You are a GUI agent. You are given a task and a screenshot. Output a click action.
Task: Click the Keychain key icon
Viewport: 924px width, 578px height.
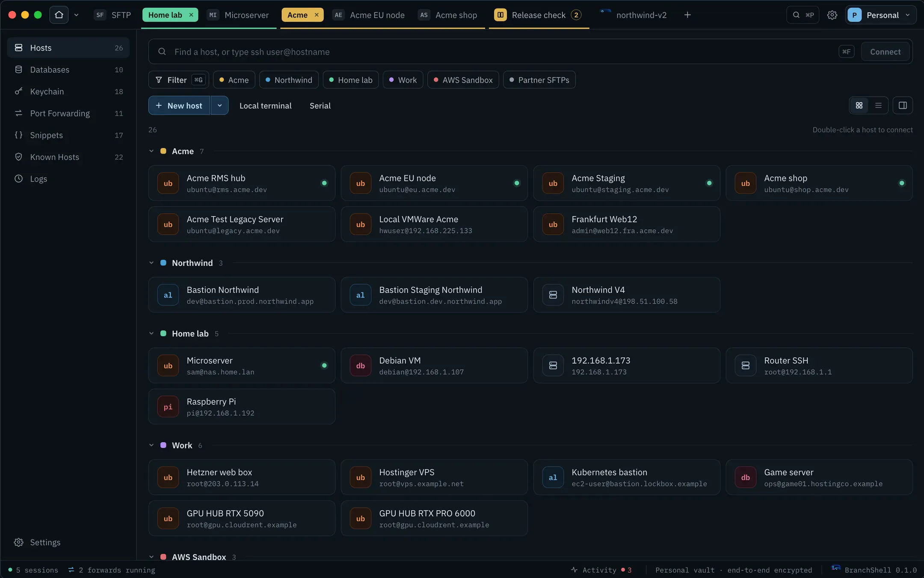click(18, 91)
